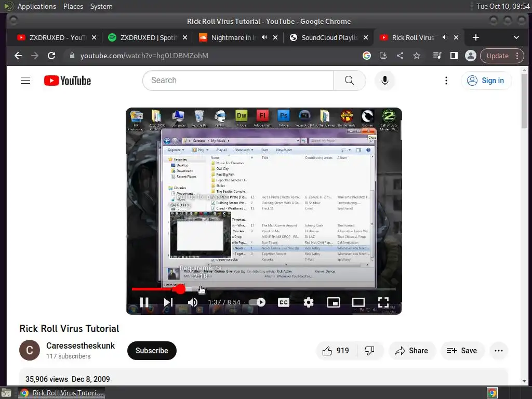Click the clock in the top panel
The image size is (532, 399).
pyautogui.click(x=502, y=6)
